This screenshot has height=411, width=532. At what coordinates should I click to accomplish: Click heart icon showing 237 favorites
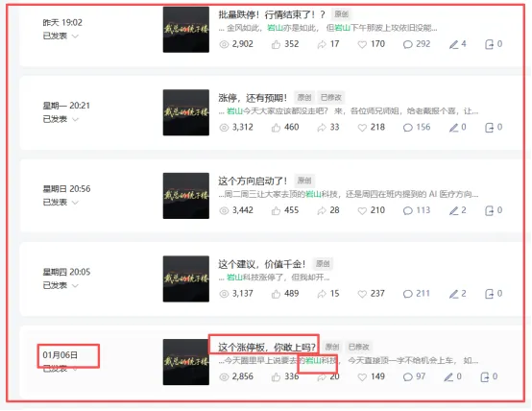[x=362, y=294]
